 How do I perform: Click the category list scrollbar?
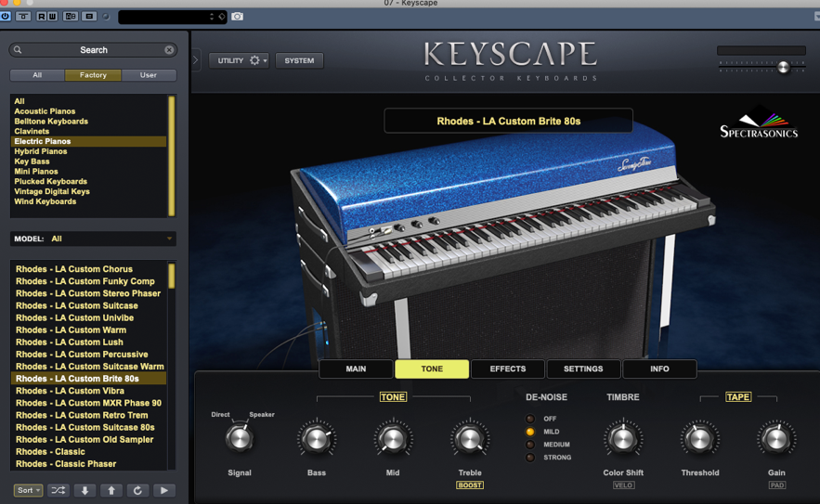(x=171, y=156)
